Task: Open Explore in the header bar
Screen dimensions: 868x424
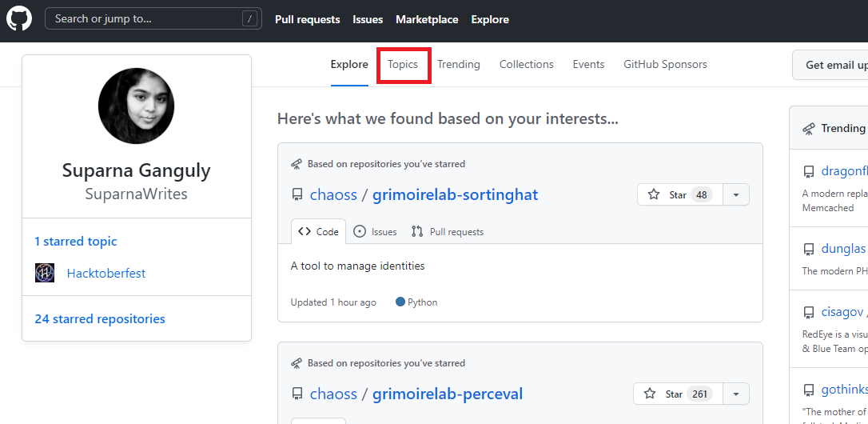Action: click(490, 19)
